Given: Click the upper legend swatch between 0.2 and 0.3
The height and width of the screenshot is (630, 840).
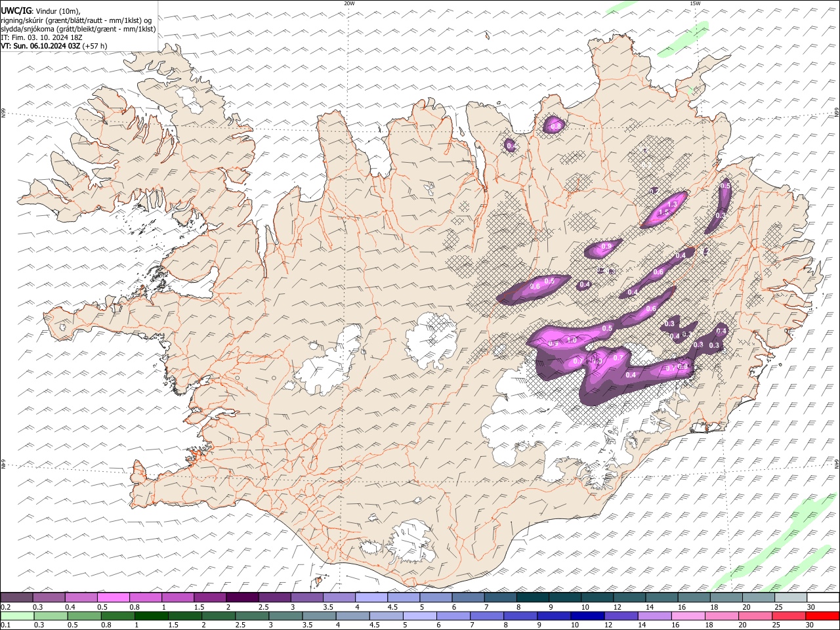Looking at the screenshot, I should 17,597.
